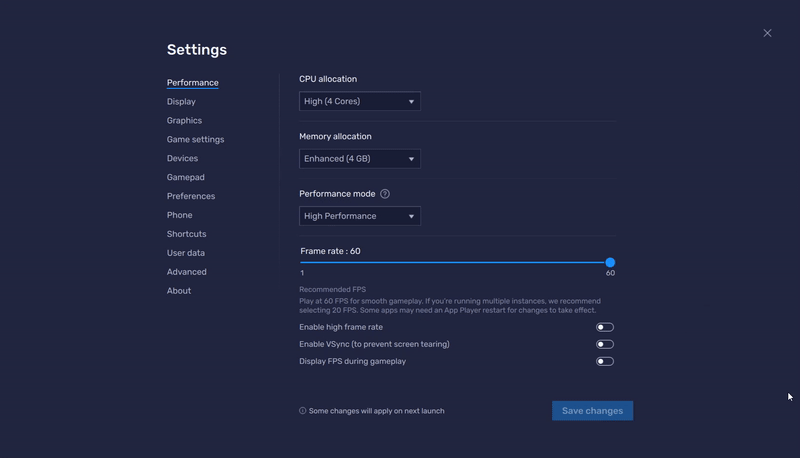Toggle Enable VSync switch
The width and height of the screenshot is (800, 458).
pyautogui.click(x=605, y=344)
